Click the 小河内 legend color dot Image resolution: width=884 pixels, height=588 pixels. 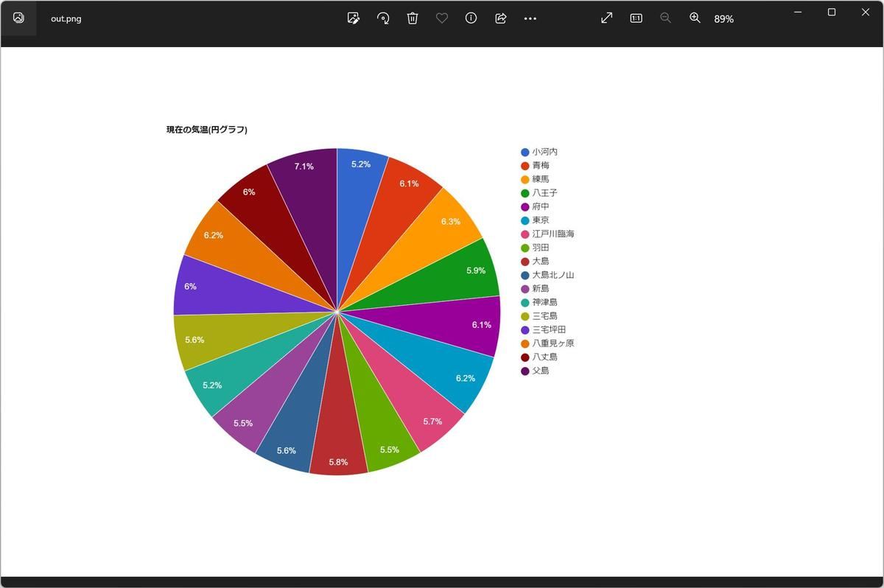(x=525, y=152)
